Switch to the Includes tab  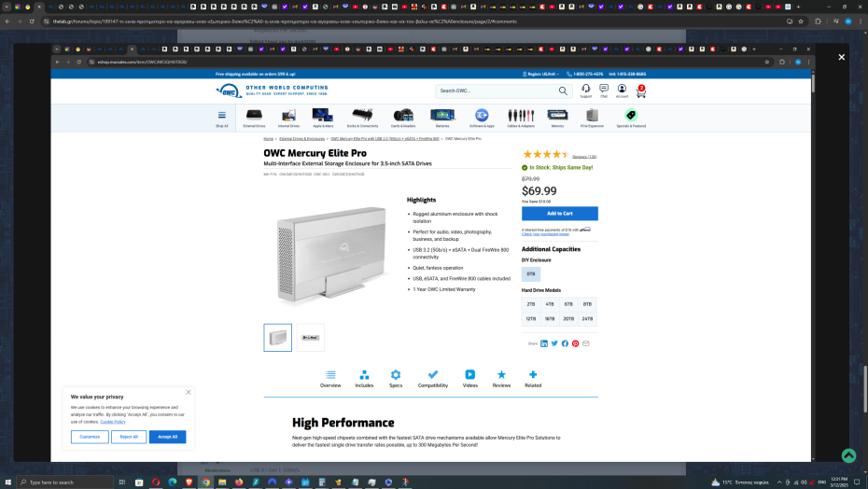364,379
